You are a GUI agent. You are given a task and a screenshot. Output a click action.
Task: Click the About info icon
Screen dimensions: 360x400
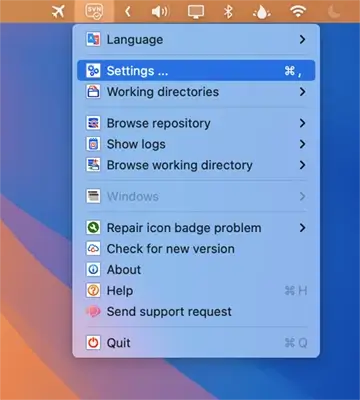[93, 270]
